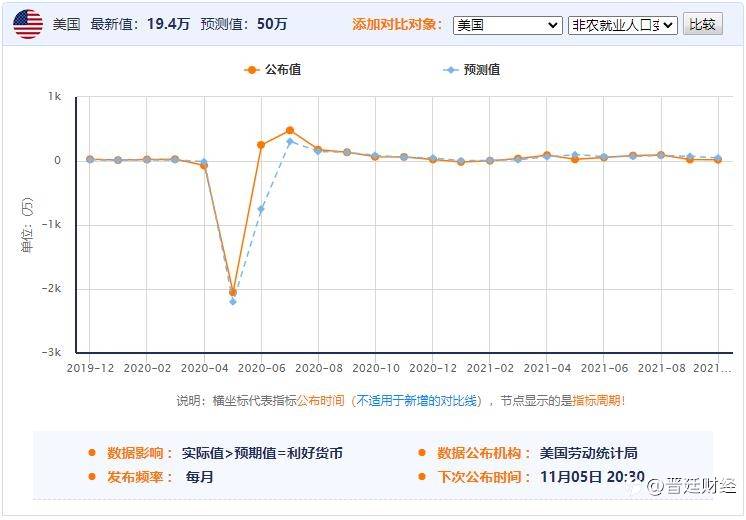
Task: Select the highest orange peak data point
Action: (290, 130)
